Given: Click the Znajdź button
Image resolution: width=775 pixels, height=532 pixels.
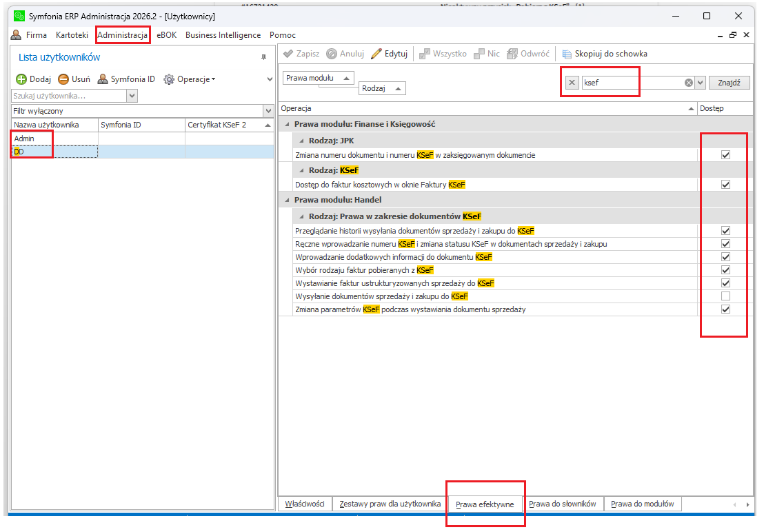Looking at the screenshot, I should click(729, 83).
